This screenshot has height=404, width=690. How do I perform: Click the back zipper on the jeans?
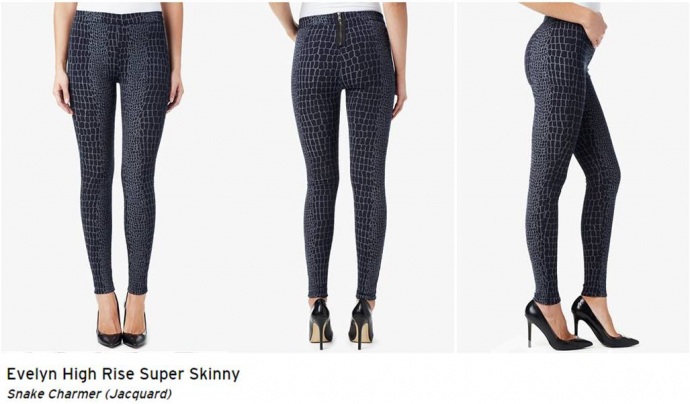(x=340, y=29)
